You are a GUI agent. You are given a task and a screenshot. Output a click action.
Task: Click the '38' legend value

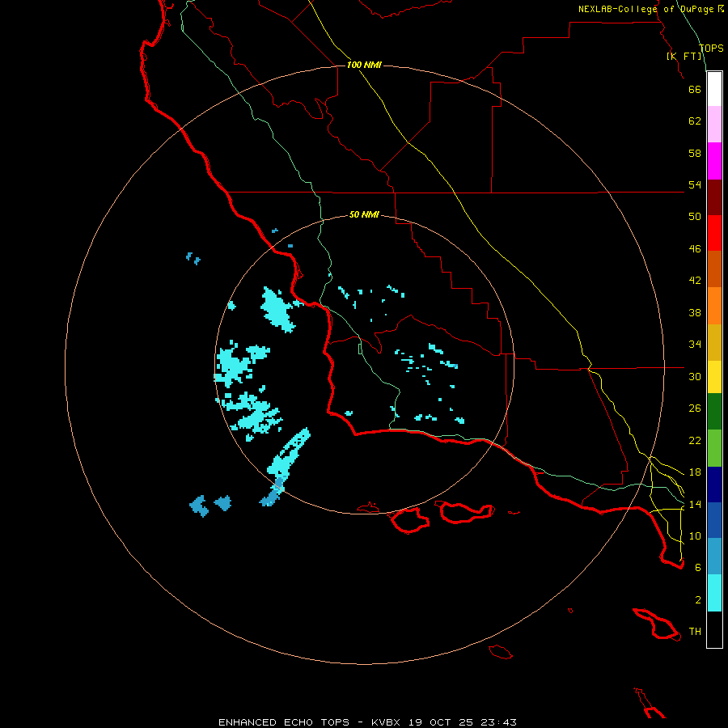point(695,312)
